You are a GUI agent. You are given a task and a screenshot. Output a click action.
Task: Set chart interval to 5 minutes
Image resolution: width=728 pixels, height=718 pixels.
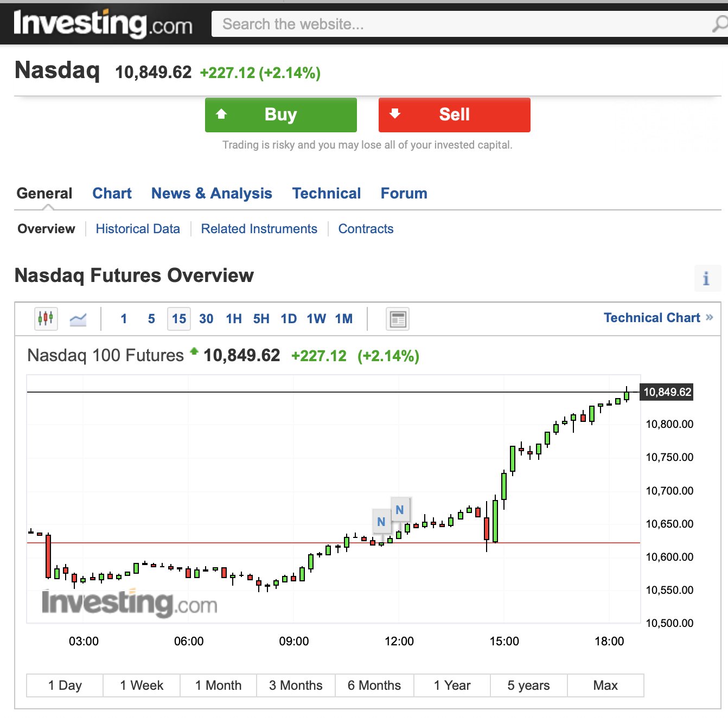(x=151, y=319)
